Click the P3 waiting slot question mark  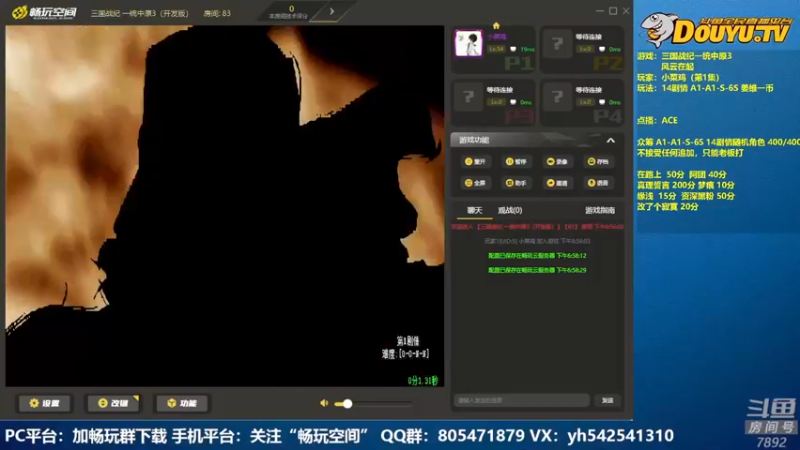point(468,97)
